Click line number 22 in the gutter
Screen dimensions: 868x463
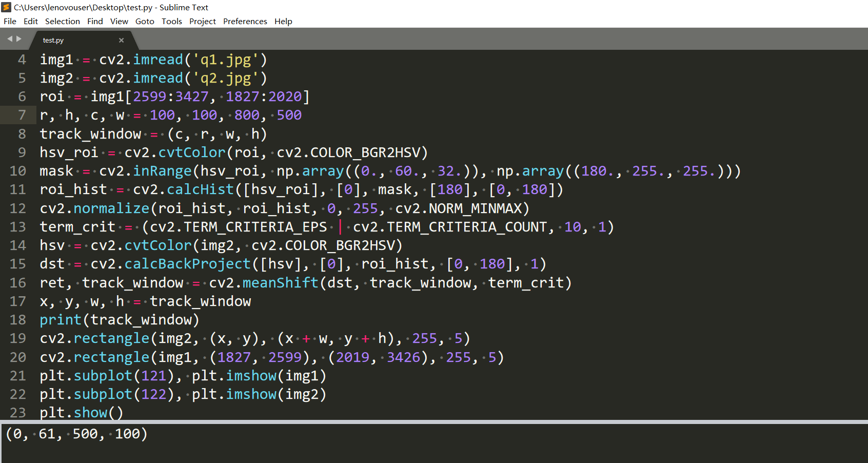[x=17, y=394]
